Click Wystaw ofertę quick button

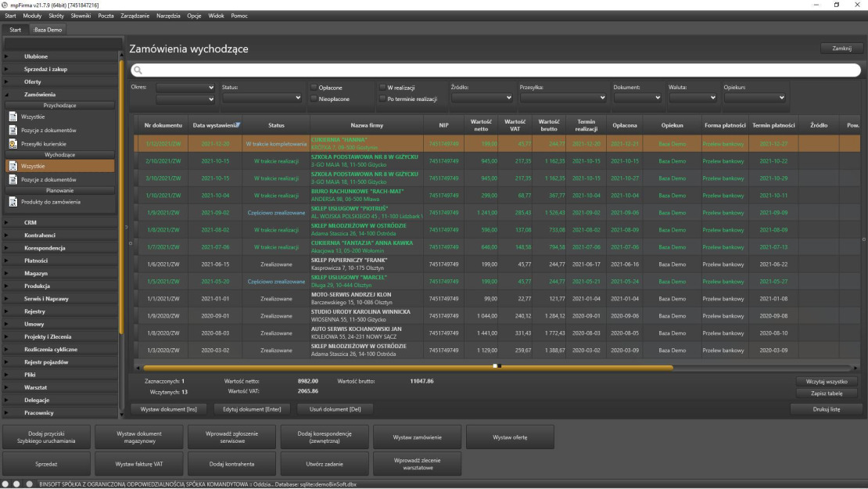(x=511, y=437)
